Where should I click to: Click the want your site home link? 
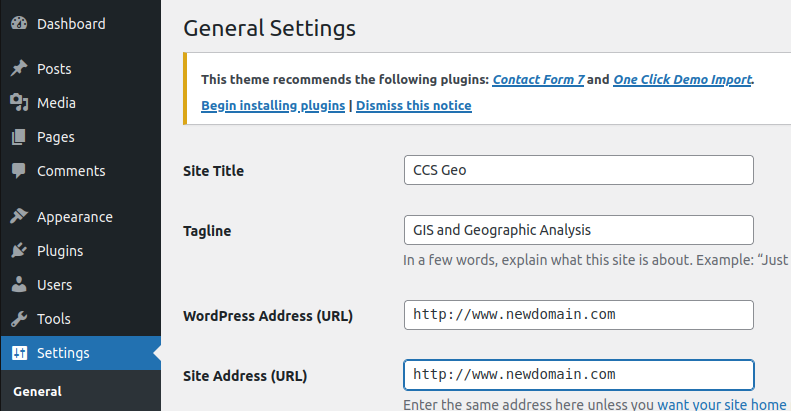(x=722, y=404)
